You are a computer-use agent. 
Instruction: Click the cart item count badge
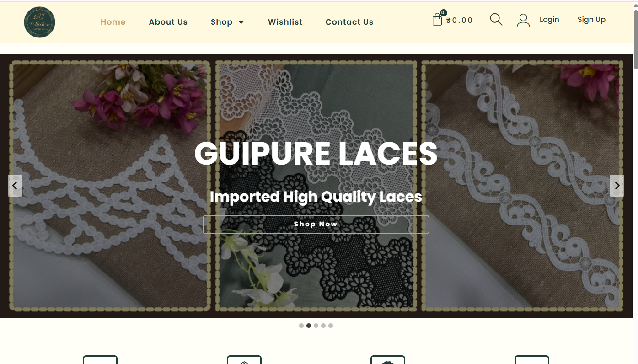point(443,13)
